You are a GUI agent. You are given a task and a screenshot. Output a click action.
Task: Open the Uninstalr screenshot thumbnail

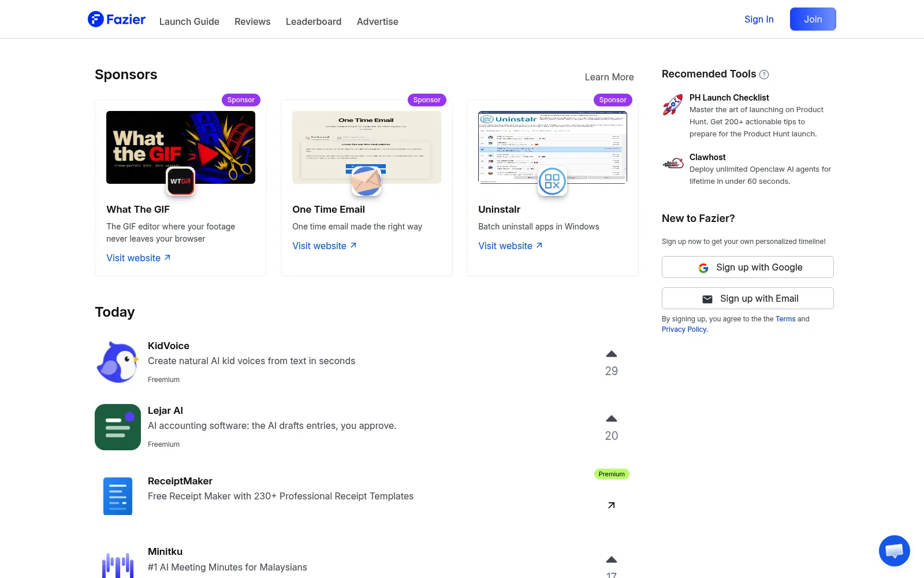click(553, 147)
